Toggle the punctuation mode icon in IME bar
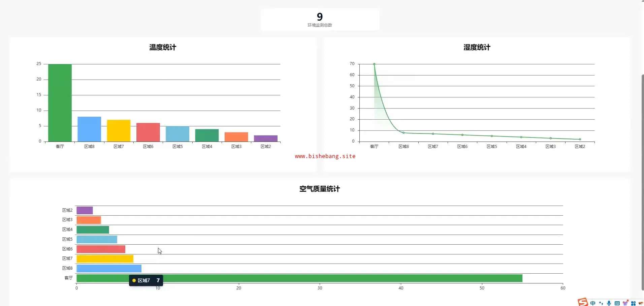Viewport: 644px width, 306px height. click(601, 303)
